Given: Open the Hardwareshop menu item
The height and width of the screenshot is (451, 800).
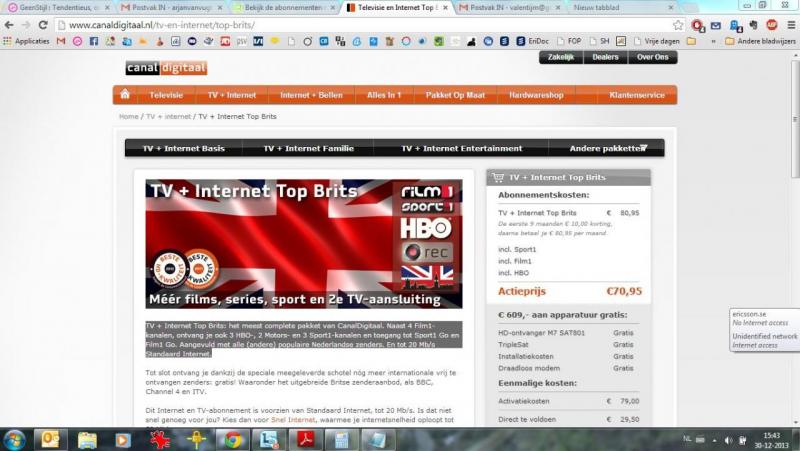Looking at the screenshot, I should tap(536, 95).
